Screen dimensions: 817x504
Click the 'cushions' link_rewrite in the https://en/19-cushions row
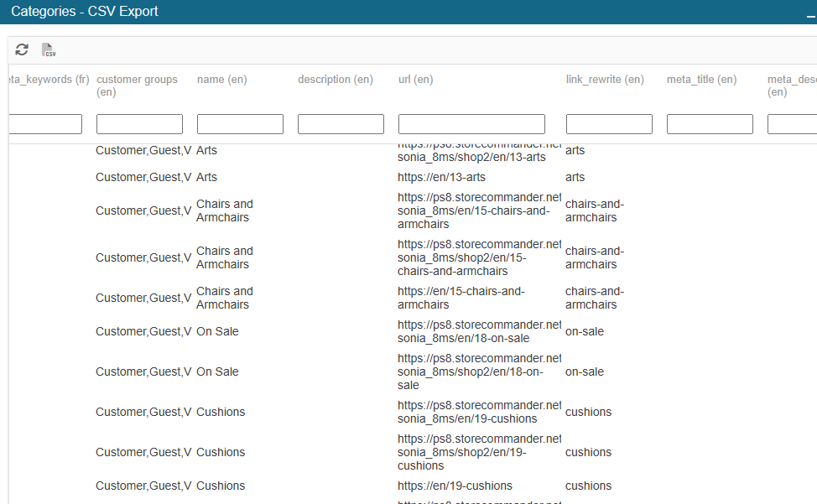588,486
